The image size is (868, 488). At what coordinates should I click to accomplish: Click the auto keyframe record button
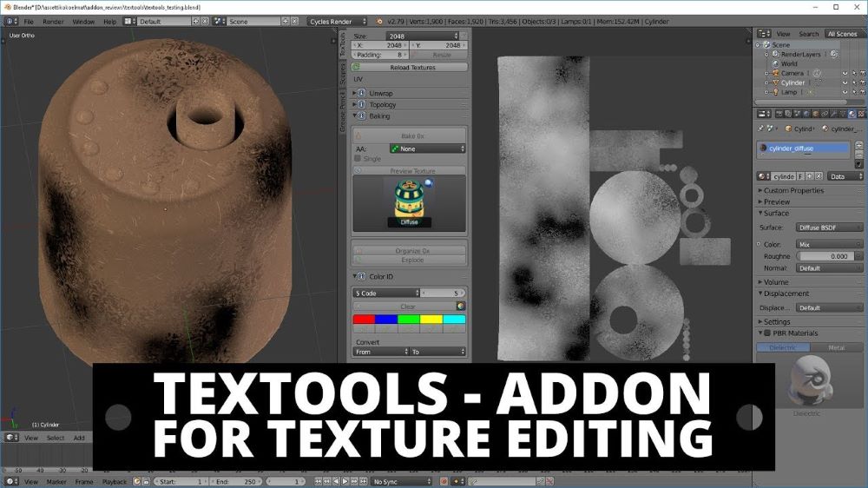(x=444, y=482)
